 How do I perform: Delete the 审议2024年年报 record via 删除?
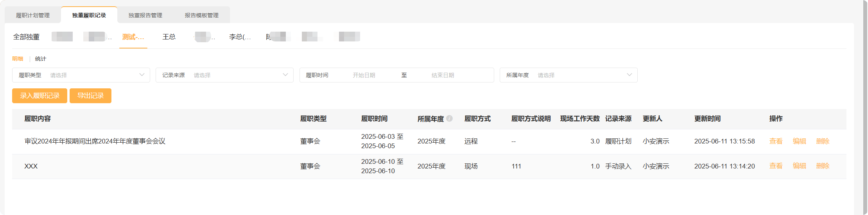pos(823,141)
